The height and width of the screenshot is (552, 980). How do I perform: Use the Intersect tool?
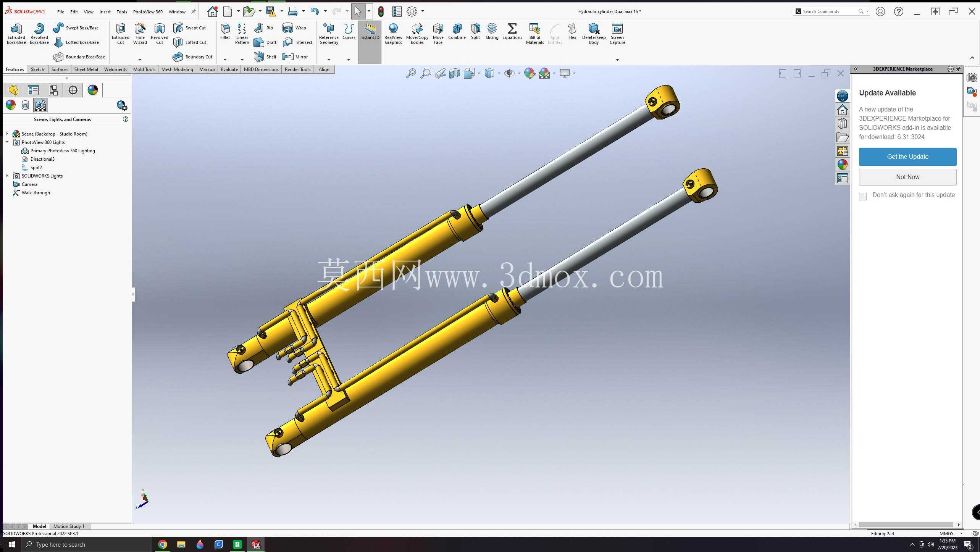297,42
